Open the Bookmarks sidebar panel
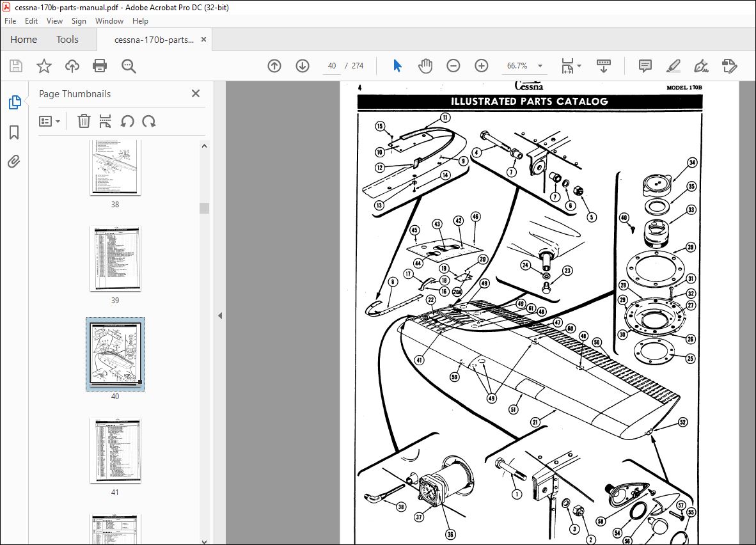The width and height of the screenshot is (756, 545). click(15, 132)
